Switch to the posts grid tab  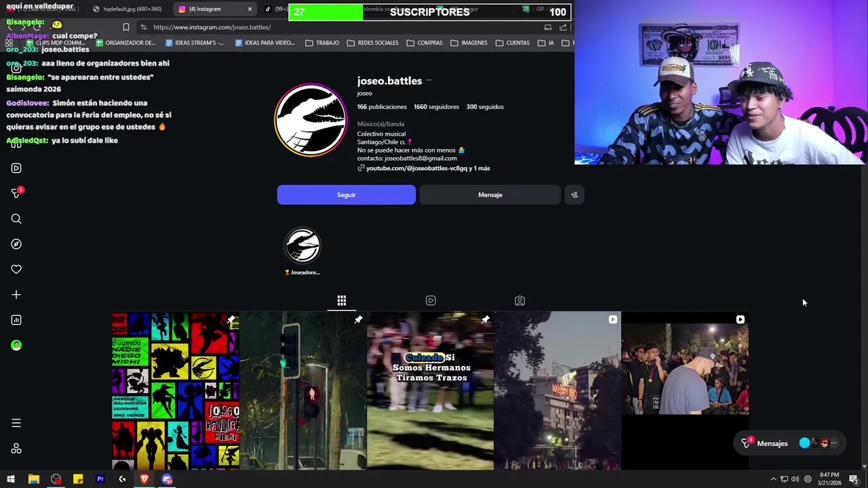tap(342, 300)
